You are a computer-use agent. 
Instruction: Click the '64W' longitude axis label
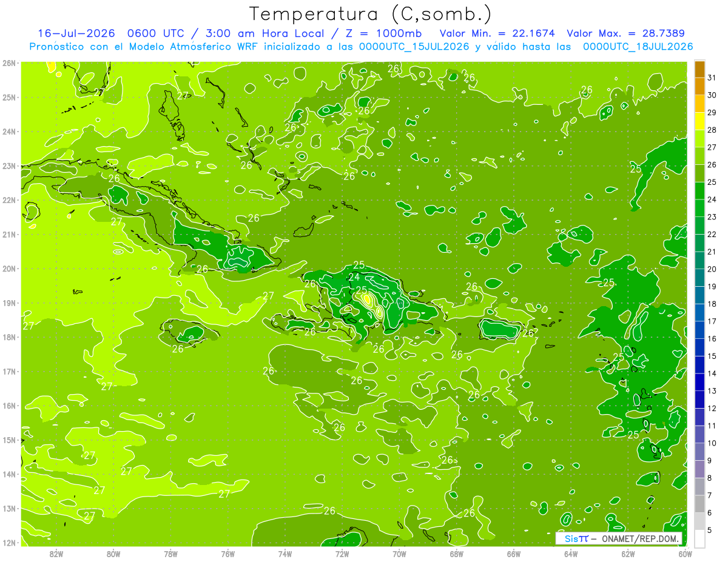(x=571, y=553)
